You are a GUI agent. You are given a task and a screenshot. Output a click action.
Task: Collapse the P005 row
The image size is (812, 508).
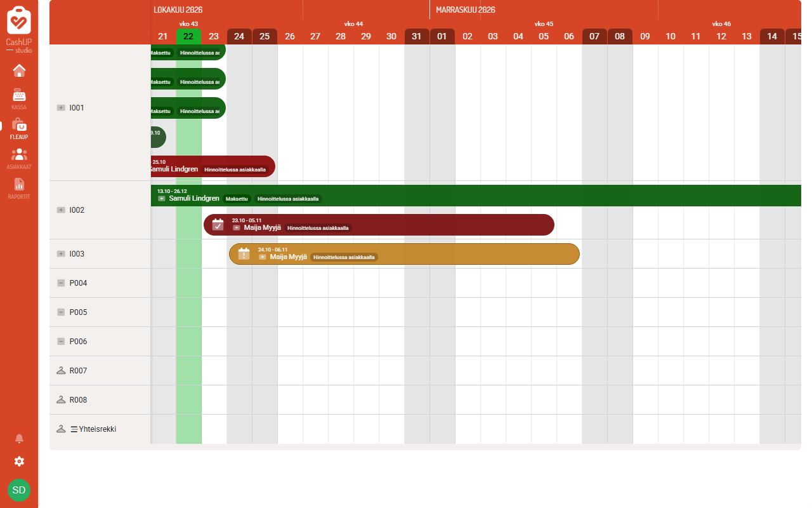61,312
